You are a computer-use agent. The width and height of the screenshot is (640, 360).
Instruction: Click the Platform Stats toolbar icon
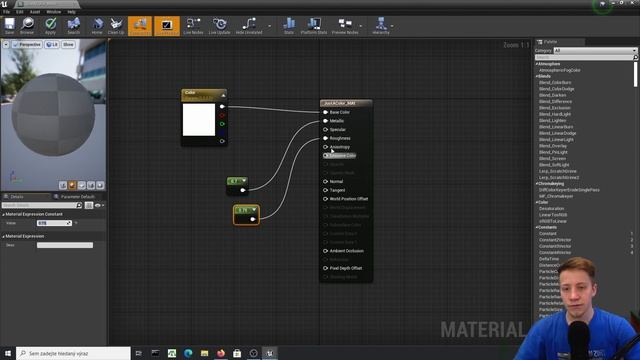314,26
